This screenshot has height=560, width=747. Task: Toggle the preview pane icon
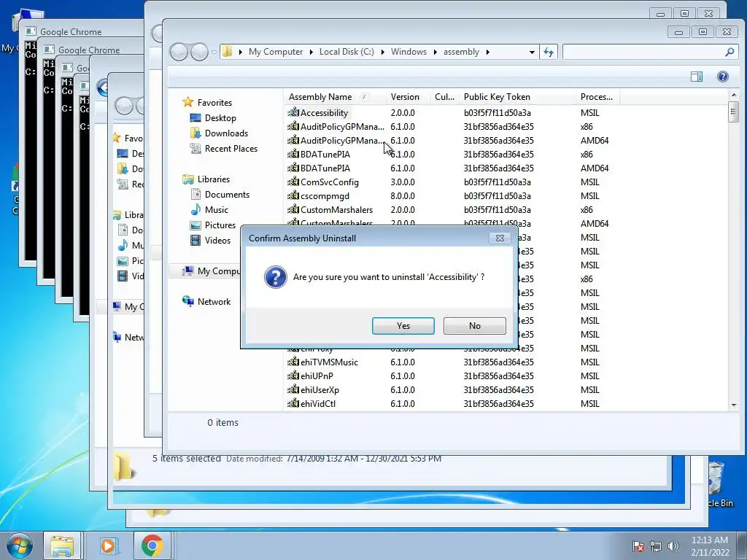[x=697, y=77]
